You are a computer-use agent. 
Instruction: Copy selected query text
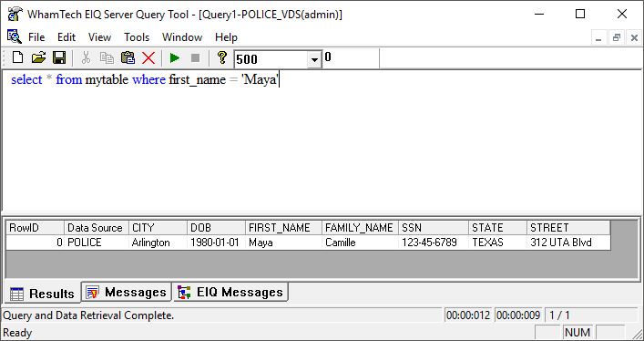[107, 58]
